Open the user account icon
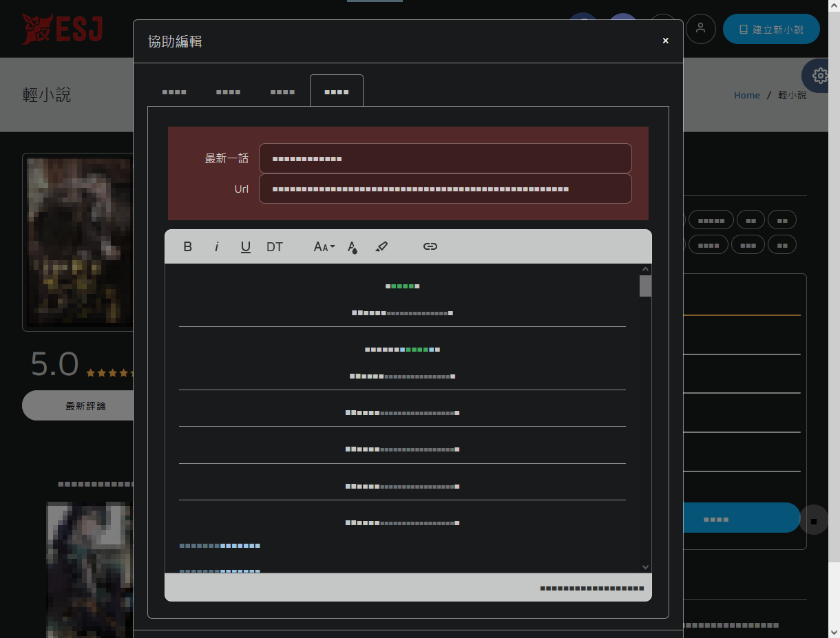The height and width of the screenshot is (638, 840). coord(700,29)
